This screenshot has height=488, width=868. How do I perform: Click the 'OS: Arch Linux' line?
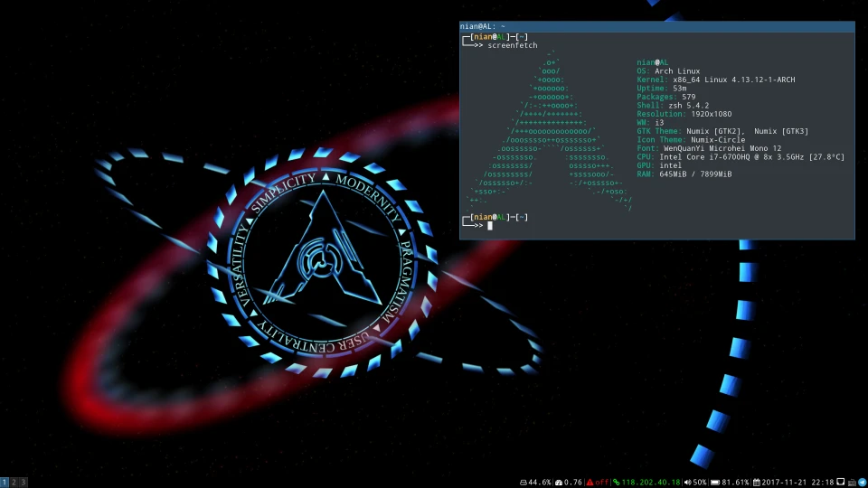668,70
